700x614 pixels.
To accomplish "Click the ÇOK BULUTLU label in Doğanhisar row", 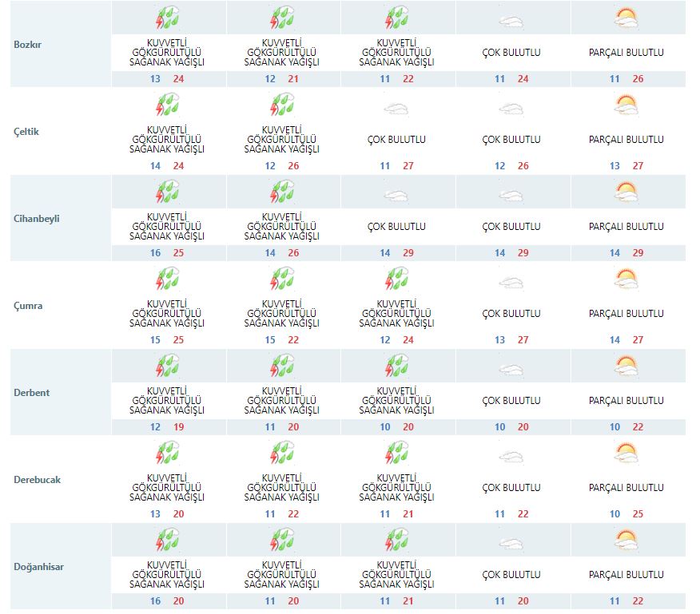I will click(x=511, y=575).
